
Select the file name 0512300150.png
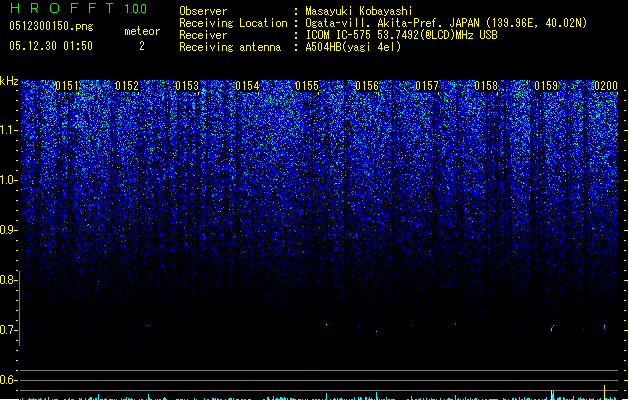point(51,26)
